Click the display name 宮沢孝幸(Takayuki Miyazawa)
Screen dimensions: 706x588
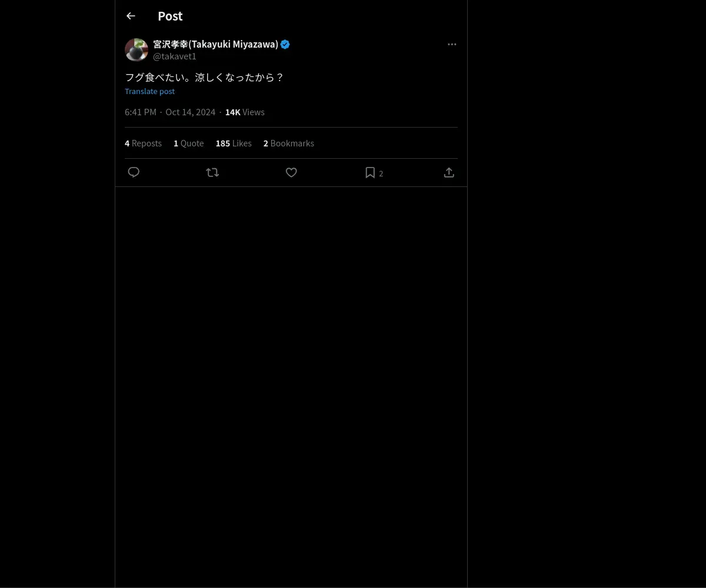215,44
